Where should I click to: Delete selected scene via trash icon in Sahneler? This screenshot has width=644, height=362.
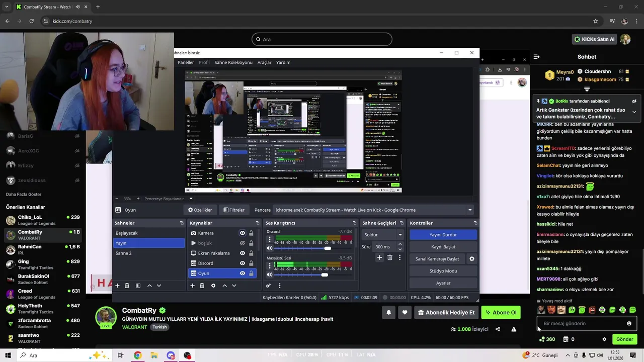click(x=127, y=286)
